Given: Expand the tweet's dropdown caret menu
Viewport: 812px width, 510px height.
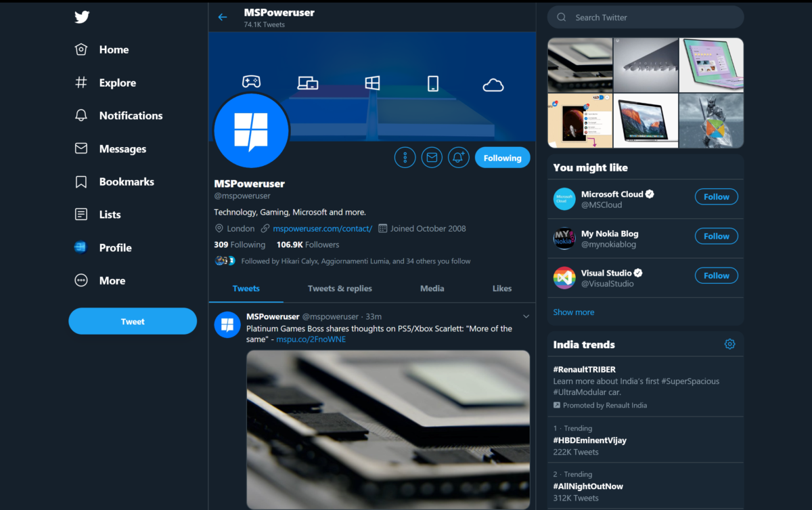Looking at the screenshot, I should pos(526,316).
